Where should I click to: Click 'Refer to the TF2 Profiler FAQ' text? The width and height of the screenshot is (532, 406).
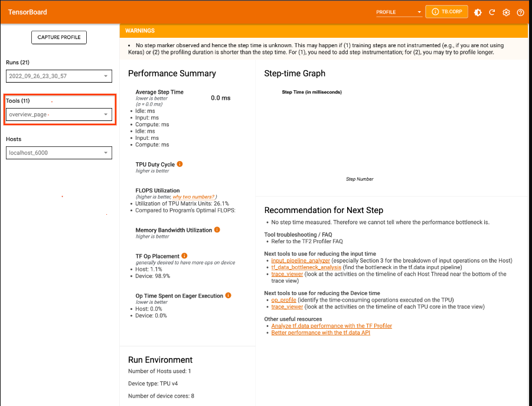pyautogui.click(x=307, y=241)
